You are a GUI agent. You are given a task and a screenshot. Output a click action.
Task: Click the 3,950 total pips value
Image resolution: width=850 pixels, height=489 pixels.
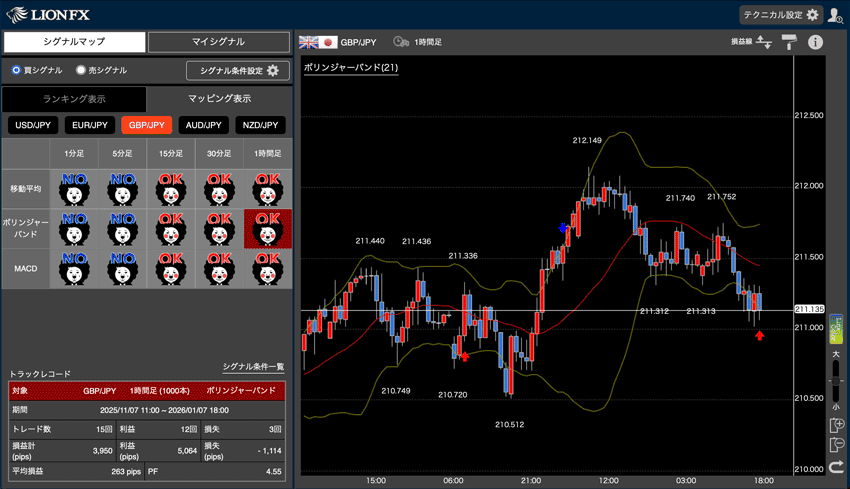102,451
